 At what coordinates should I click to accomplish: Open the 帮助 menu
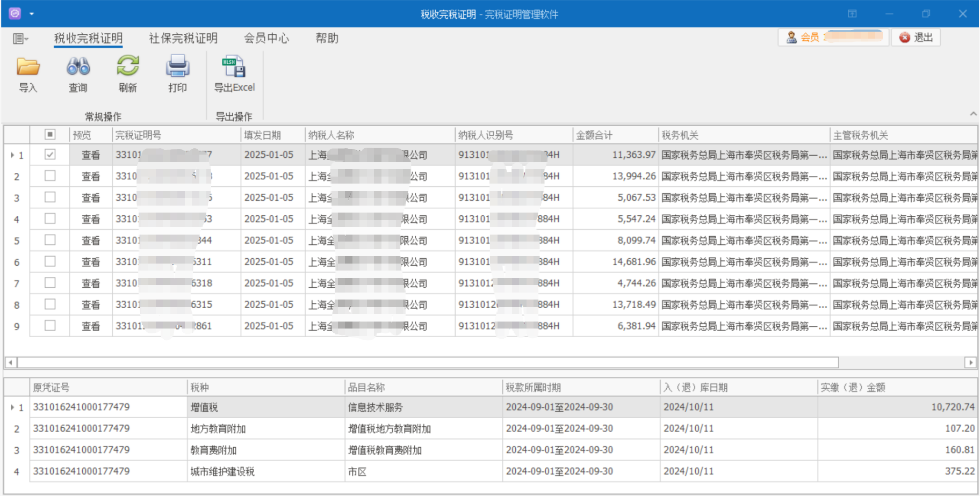coord(327,38)
